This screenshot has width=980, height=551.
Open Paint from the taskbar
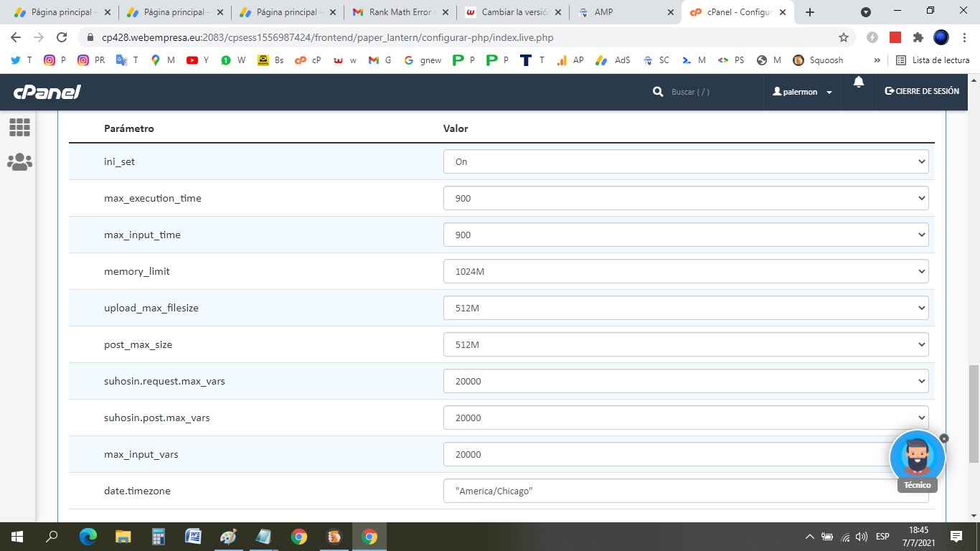228,537
